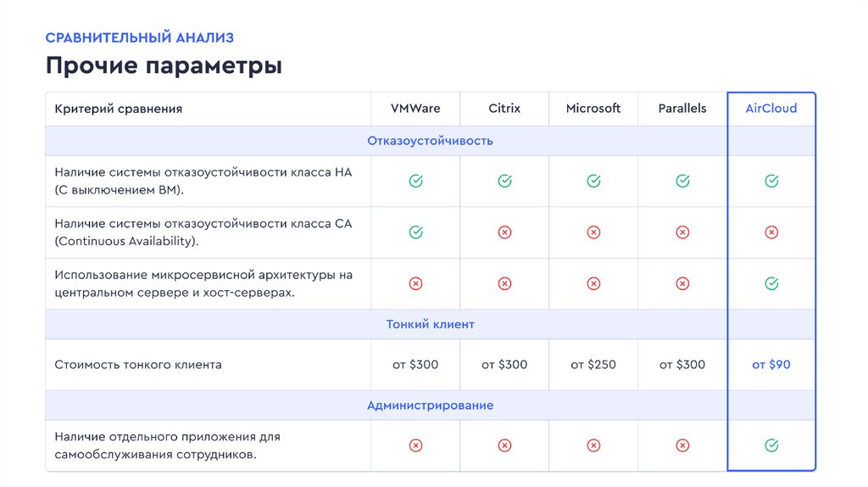868x487 pixels.
Task: Click the 'Сравнительный анализ' heading
Action: tap(140, 37)
